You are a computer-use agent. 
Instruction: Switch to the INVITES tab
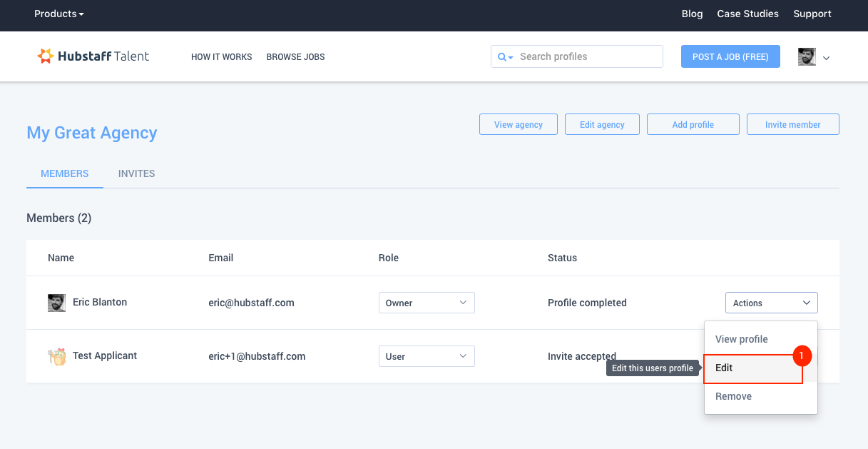tap(137, 173)
